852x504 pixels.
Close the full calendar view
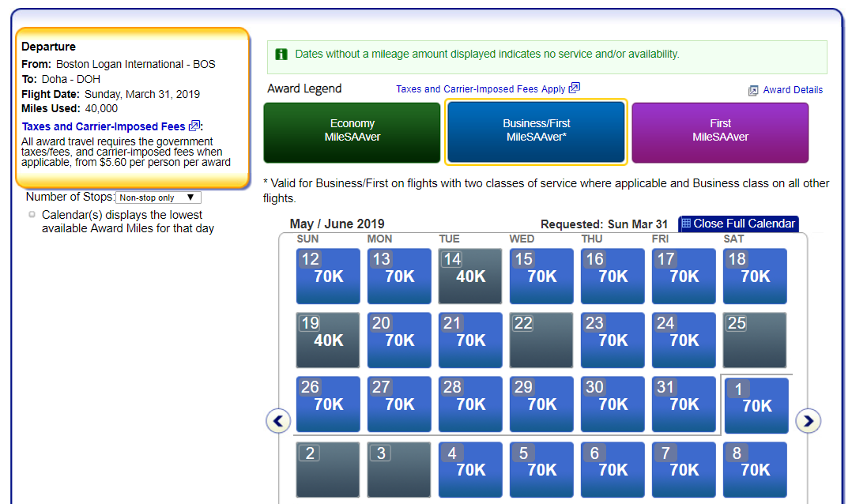coord(738,224)
